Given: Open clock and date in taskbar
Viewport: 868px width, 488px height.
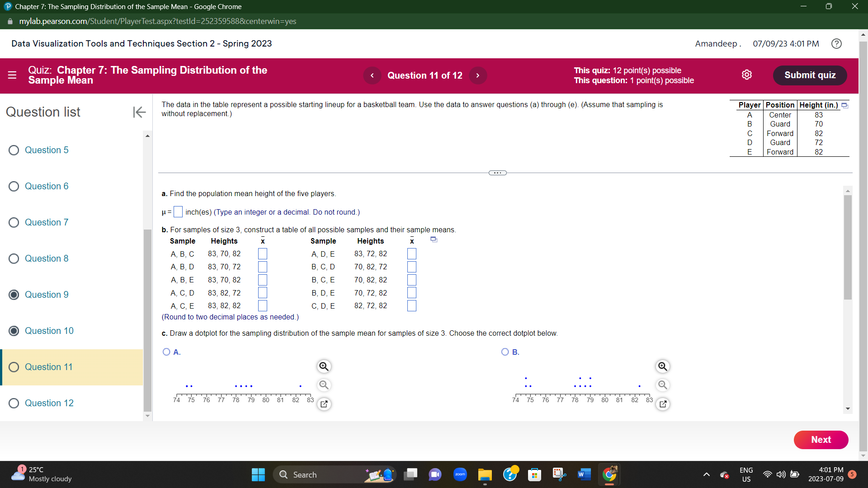Looking at the screenshot, I should point(826,474).
